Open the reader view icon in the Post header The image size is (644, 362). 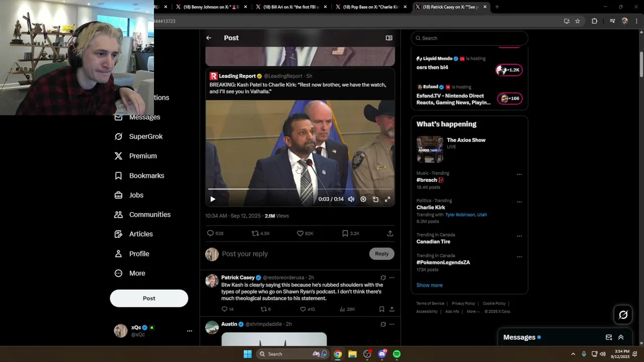pyautogui.click(x=389, y=38)
